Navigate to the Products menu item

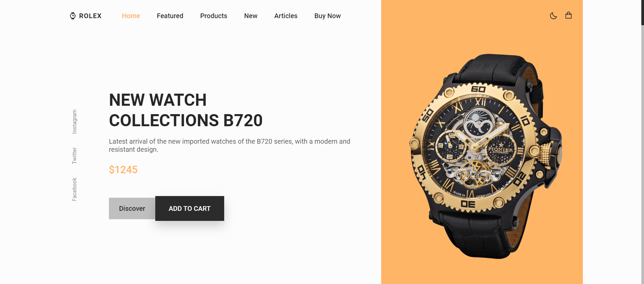(x=214, y=16)
